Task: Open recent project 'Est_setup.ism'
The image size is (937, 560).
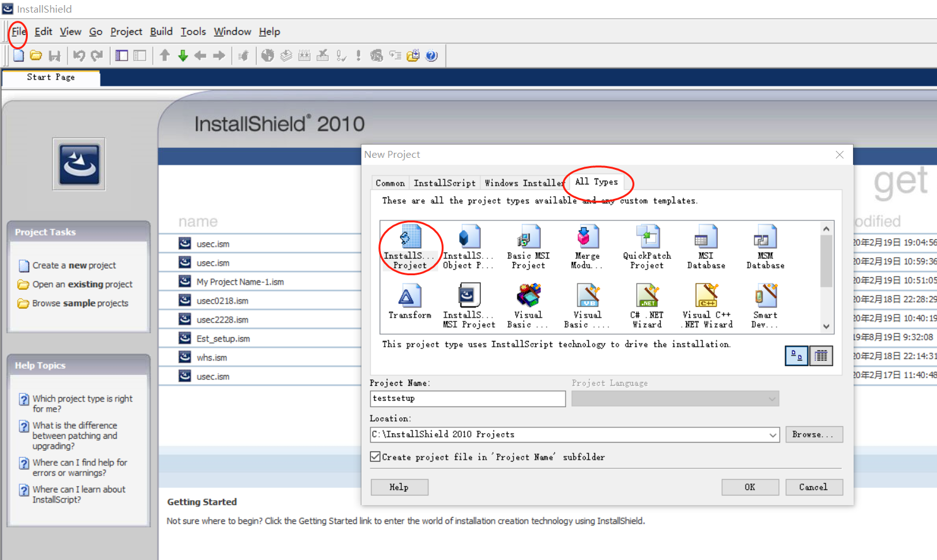Action: tap(222, 338)
